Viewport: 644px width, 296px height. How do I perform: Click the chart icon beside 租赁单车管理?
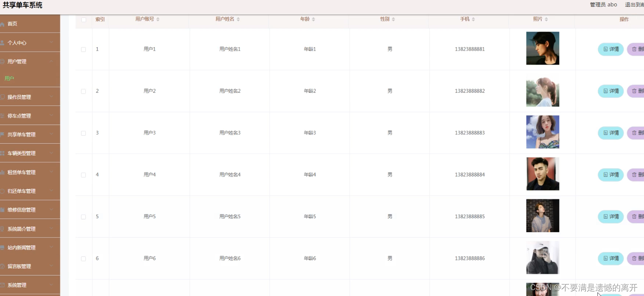point(2,172)
